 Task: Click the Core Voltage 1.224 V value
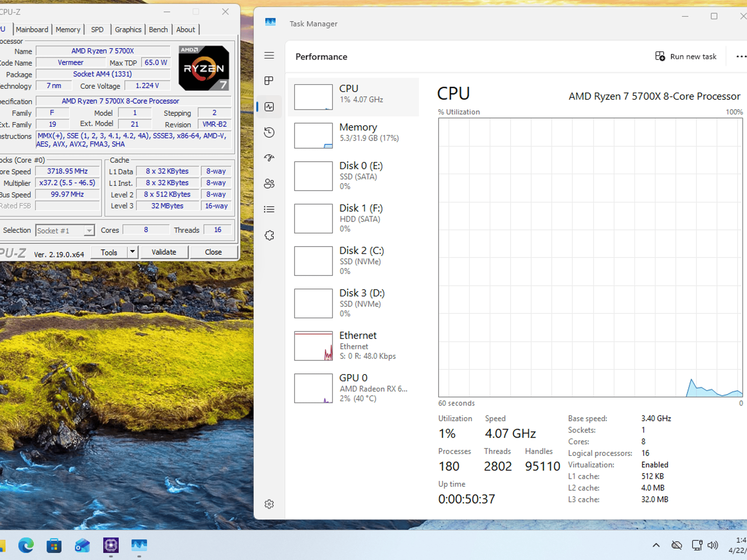147,86
